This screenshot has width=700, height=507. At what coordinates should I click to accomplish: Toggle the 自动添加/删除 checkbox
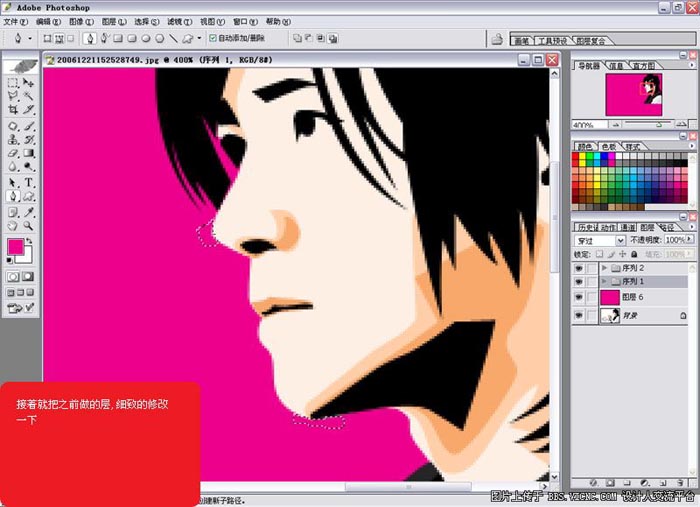point(212,39)
